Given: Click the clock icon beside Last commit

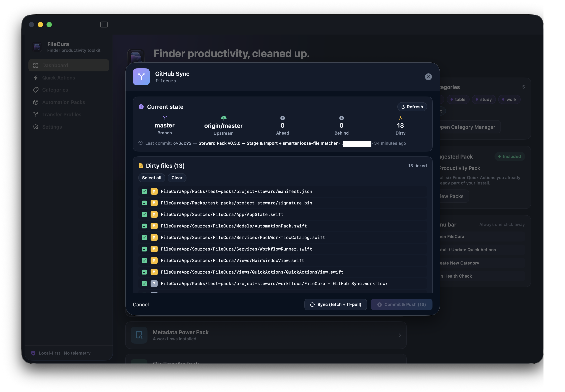Looking at the screenshot, I should tap(140, 143).
